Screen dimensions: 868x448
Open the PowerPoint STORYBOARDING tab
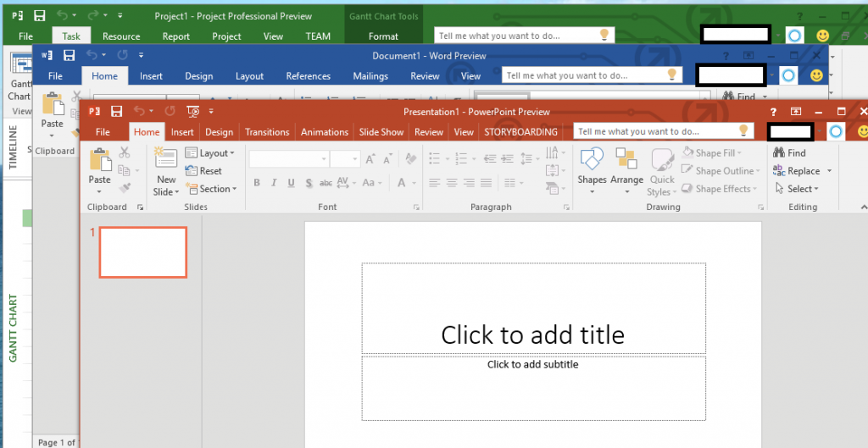[x=521, y=131]
